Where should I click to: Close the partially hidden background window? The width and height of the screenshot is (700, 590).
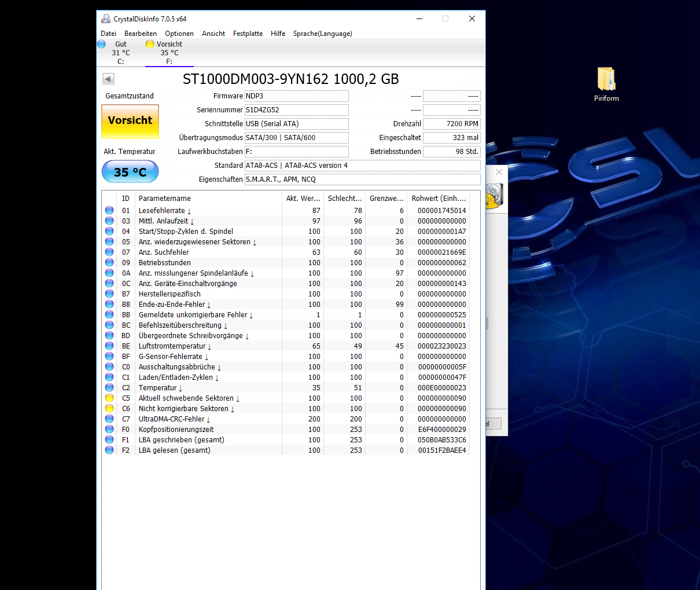click(499, 172)
